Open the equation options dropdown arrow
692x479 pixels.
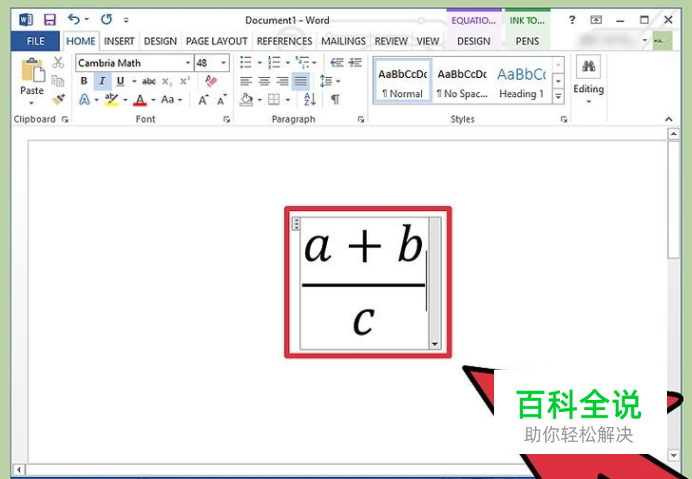(x=435, y=344)
